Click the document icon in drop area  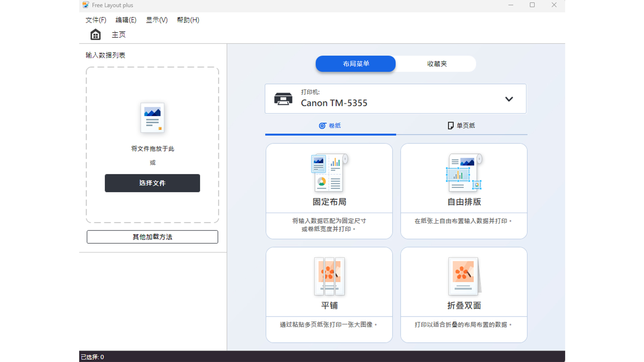click(153, 118)
